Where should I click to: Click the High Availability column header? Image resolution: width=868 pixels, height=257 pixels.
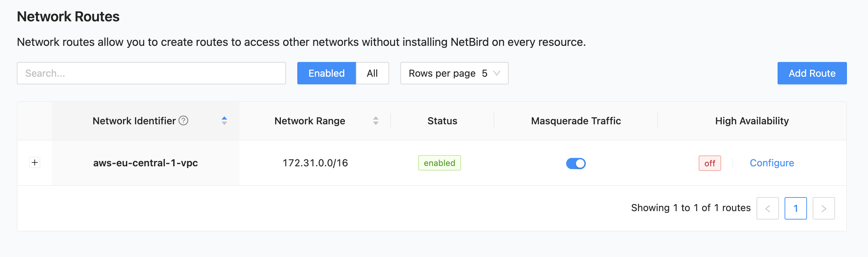[x=752, y=121]
